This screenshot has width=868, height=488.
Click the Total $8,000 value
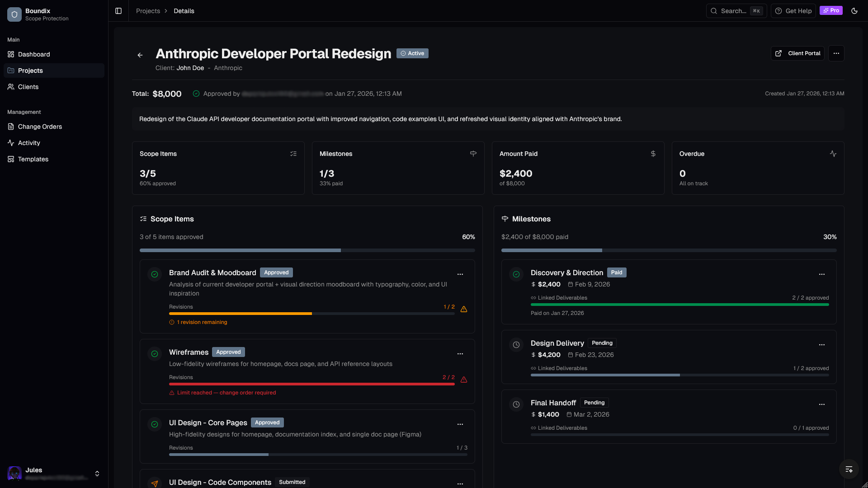coord(167,94)
